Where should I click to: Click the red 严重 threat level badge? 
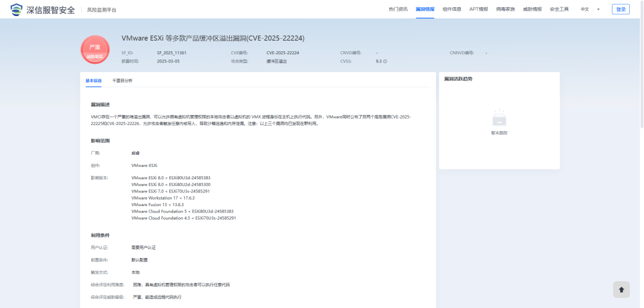pos(95,49)
